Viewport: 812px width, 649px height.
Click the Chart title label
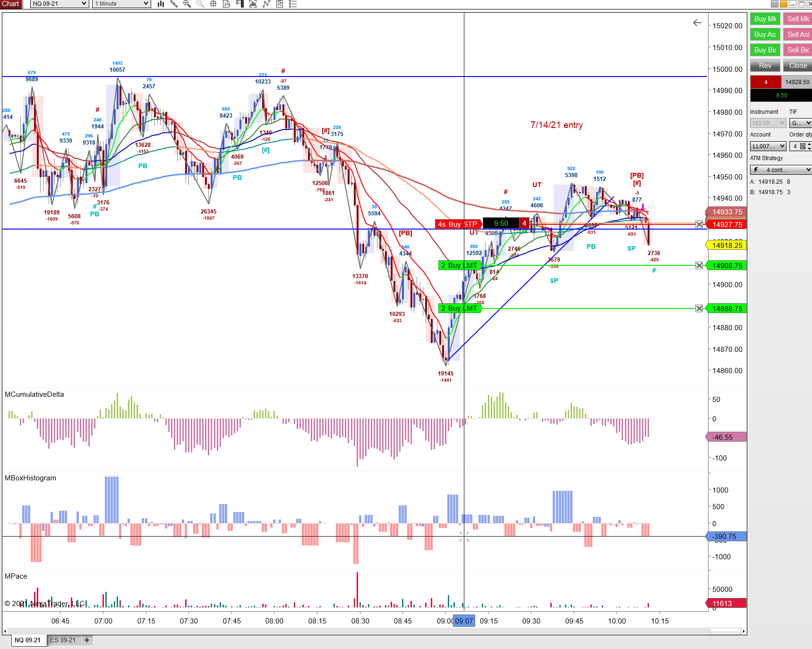[10, 4]
